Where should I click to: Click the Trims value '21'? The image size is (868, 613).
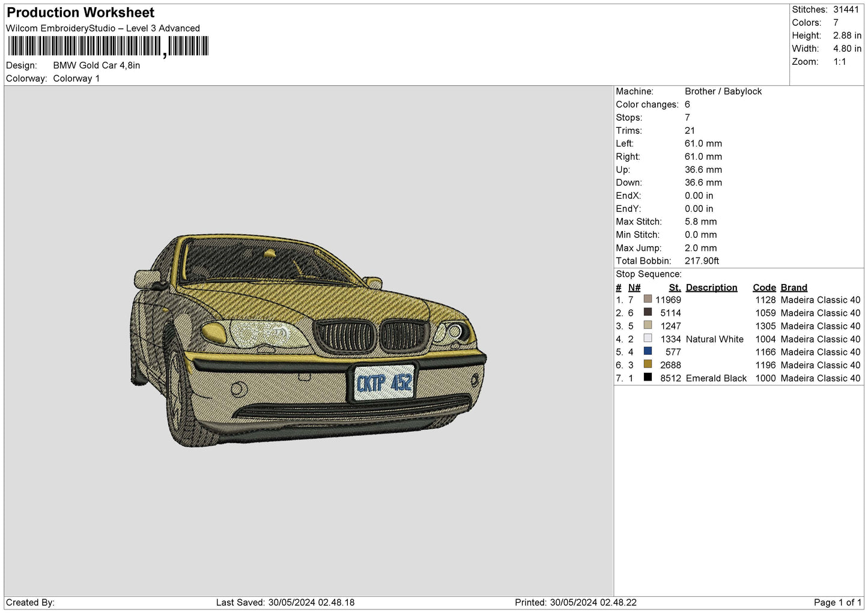coord(690,131)
